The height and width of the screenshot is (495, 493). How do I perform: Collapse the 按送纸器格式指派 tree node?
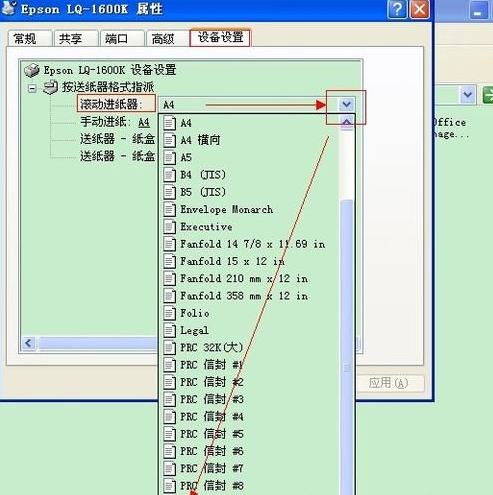click(32, 88)
